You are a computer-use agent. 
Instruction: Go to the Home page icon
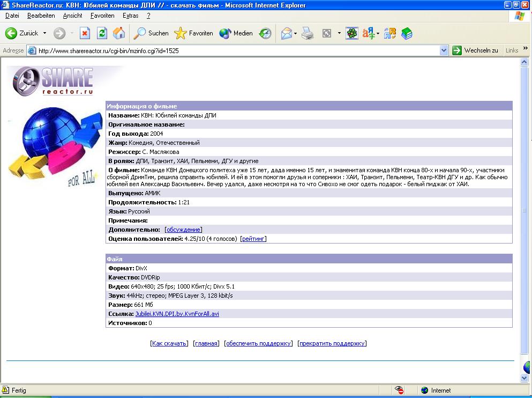point(119,33)
